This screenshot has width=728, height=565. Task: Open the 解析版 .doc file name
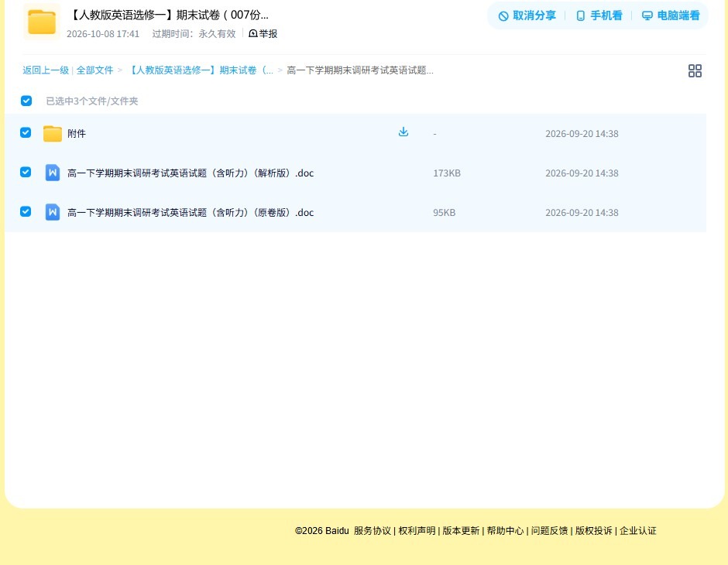point(191,173)
